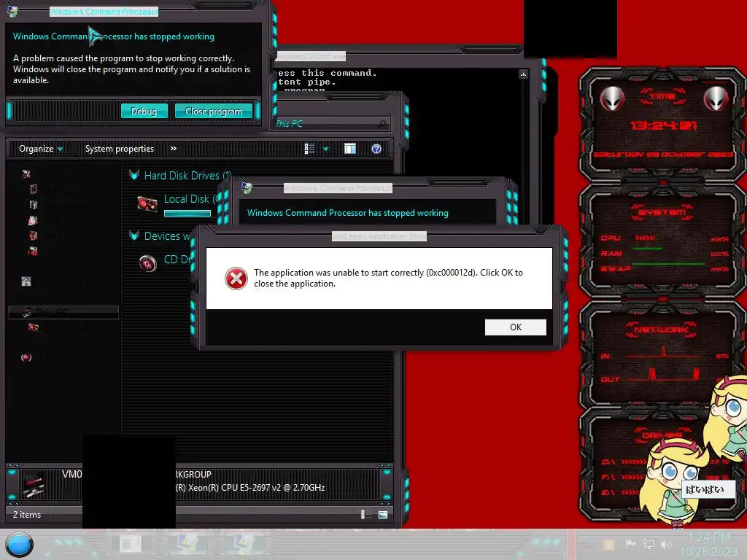
Task: Click OK in the Application Error dialog
Action: coord(516,327)
